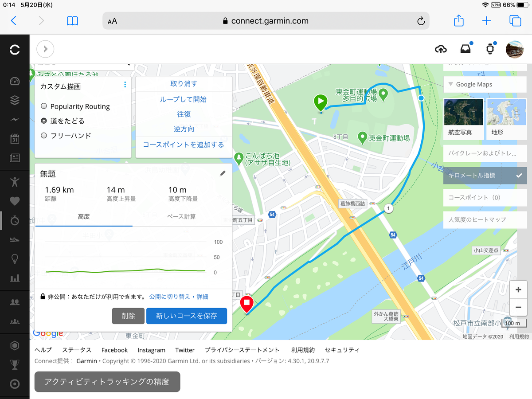Open the insights lightbulb icon in sidebar

tap(15, 258)
